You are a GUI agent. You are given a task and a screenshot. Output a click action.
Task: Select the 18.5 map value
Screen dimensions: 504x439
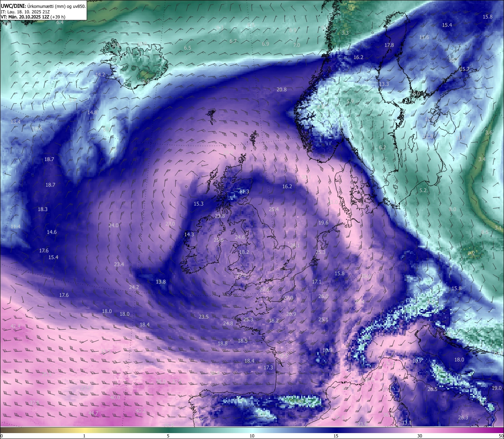243,341
